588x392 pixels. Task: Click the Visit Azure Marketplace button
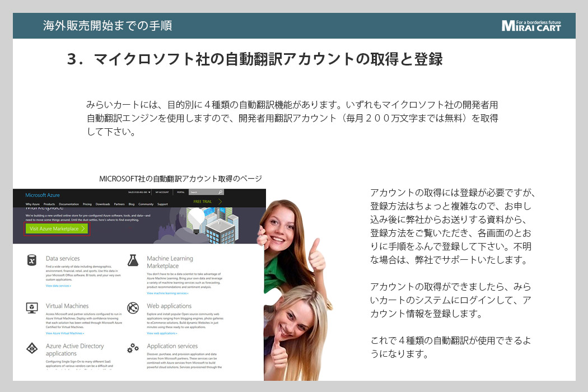coord(57,228)
